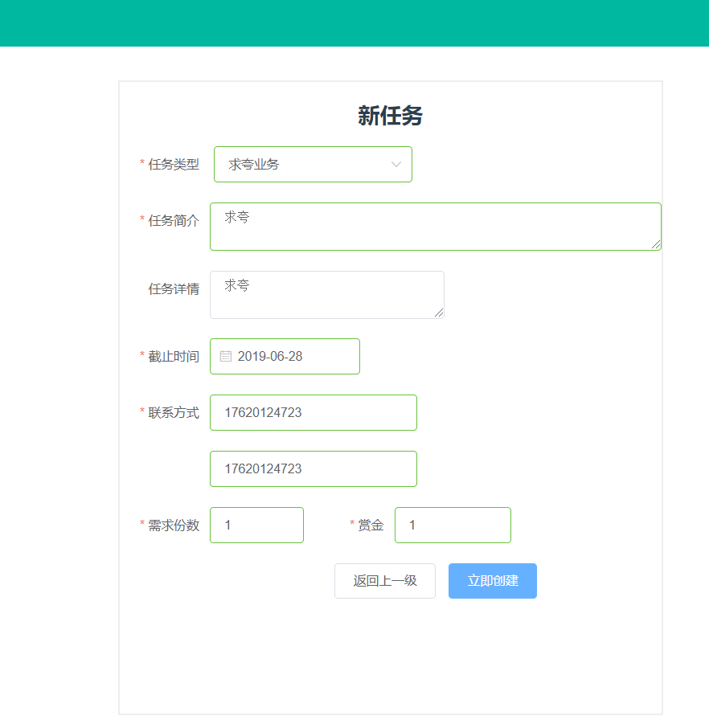The image size is (709, 728).
Task: Focus the 任务详情 text area
Action: coord(326,294)
